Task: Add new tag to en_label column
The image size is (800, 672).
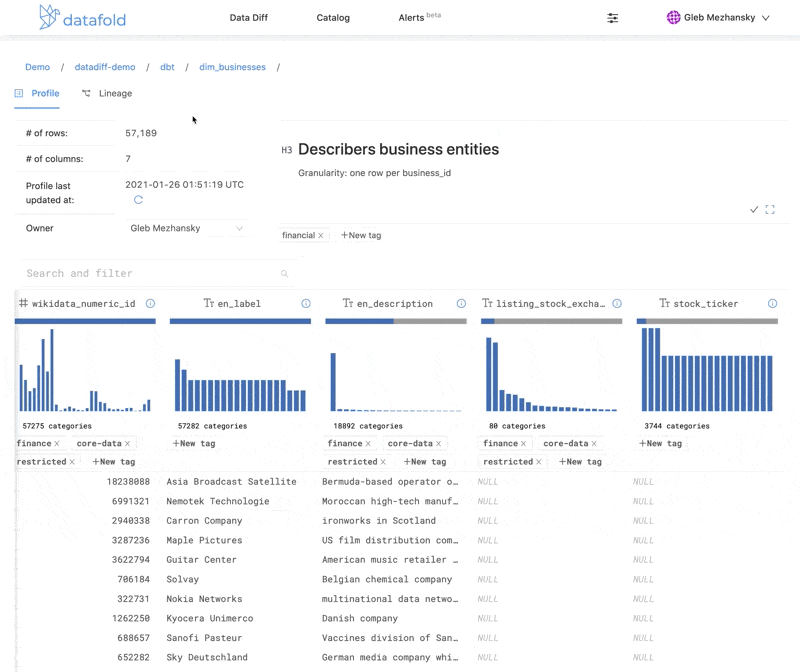Action: click(194, 443)
